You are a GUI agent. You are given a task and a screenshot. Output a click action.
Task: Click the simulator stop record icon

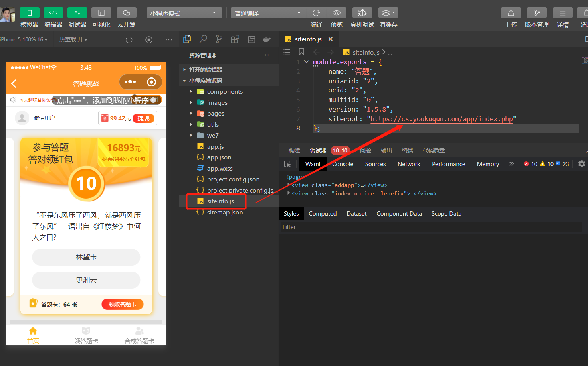[149, 40]
